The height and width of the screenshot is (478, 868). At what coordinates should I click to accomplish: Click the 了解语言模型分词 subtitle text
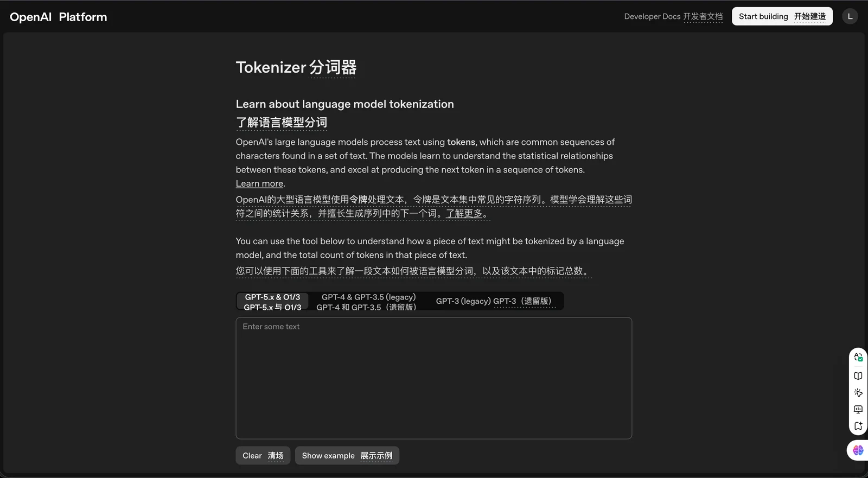[x=282, y=123]
